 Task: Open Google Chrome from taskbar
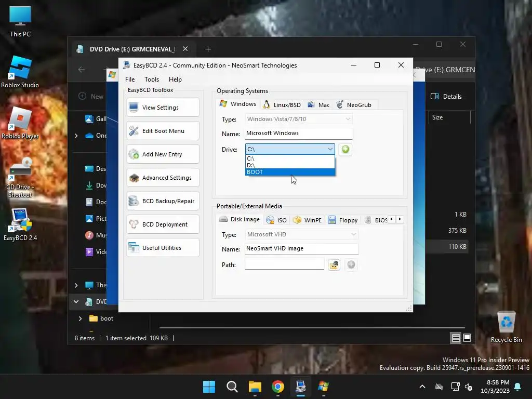pyautogui.click(x=278, y=387)
